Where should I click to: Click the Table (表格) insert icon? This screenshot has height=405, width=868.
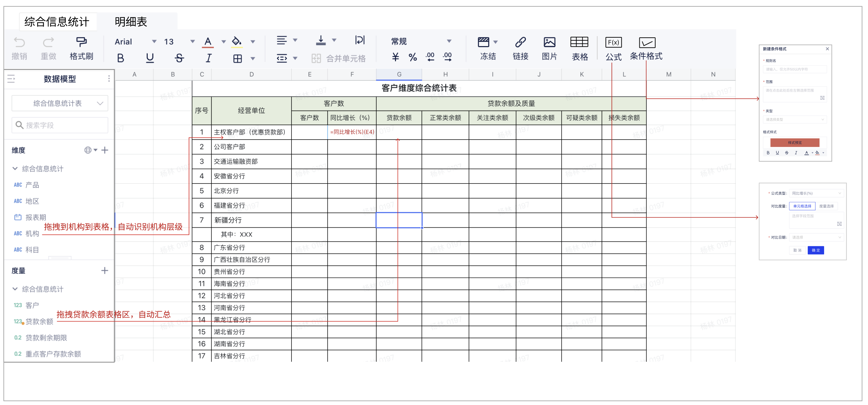click(x=579, y=42)
